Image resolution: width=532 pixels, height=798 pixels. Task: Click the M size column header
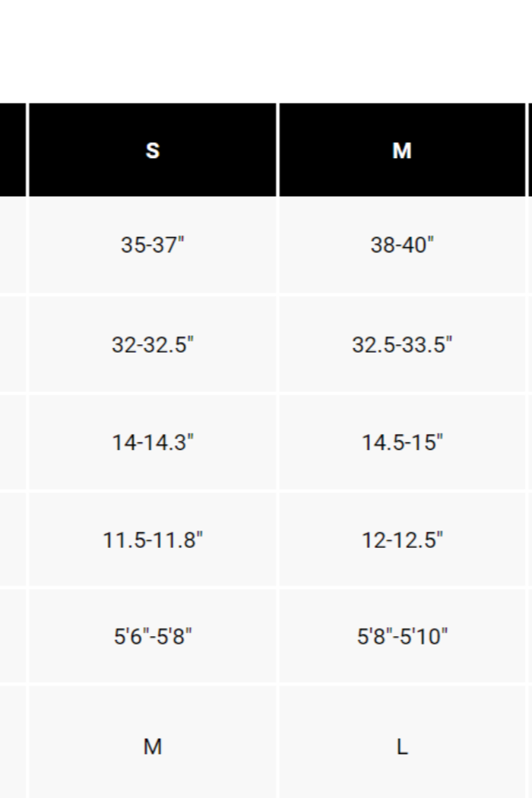[402, 150]
